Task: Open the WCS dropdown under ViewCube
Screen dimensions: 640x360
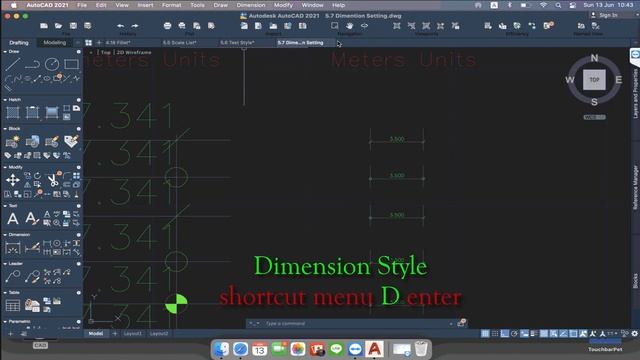Action: [594, 117]
